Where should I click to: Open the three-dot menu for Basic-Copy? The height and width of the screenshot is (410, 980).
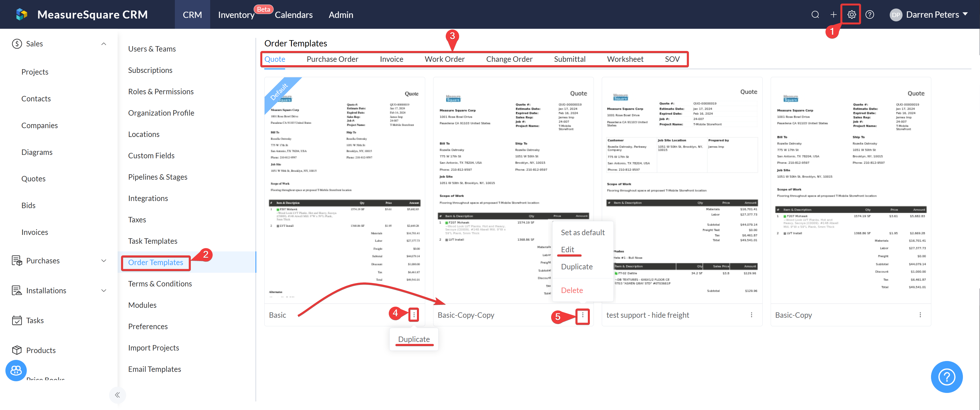[920, 315]
